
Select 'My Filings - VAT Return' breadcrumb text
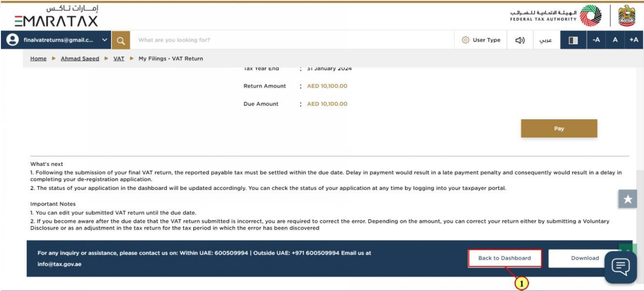click(x=170, y=58)
